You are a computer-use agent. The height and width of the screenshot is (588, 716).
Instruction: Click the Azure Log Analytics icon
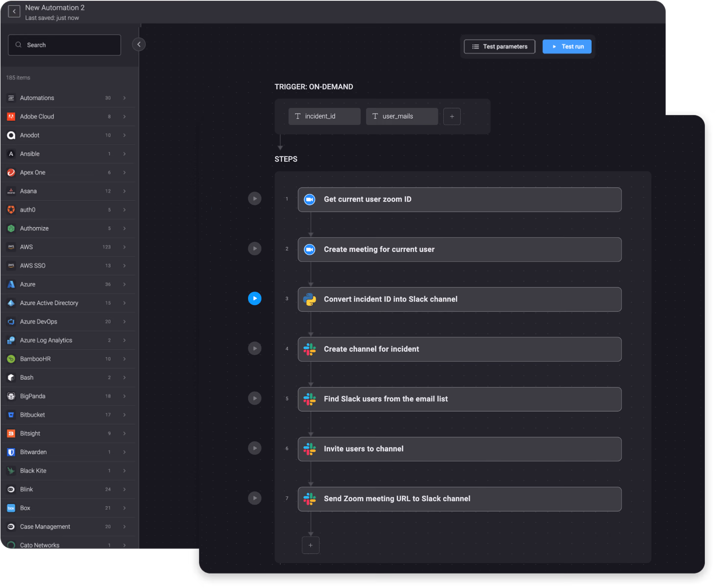11,340
